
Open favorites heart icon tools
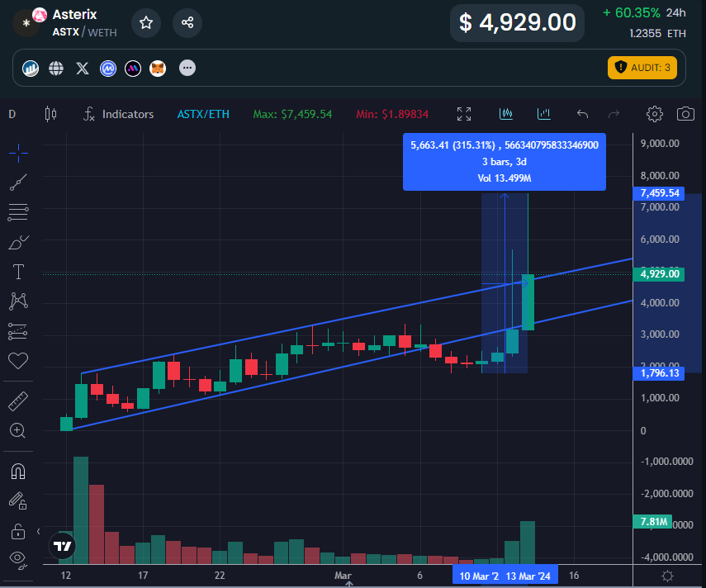pos(18,360)
